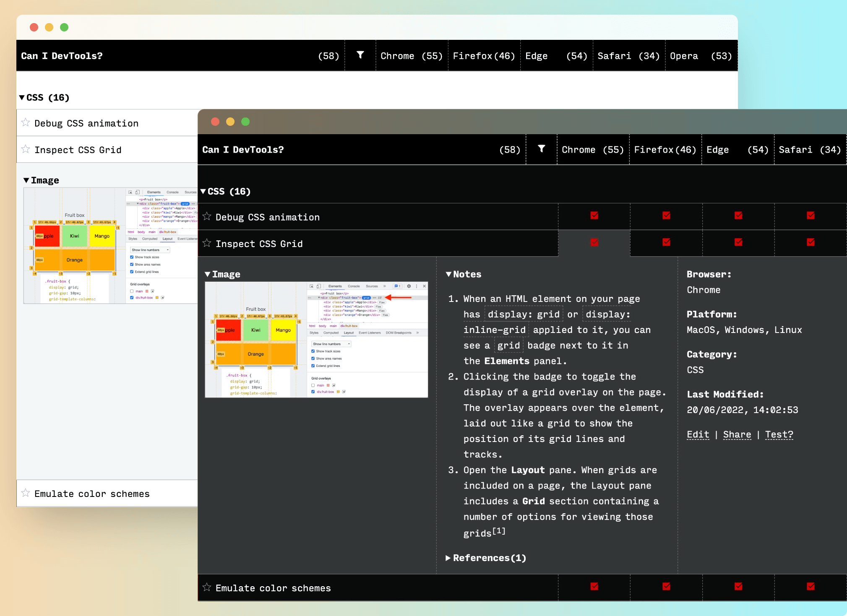Select Firefox (46) column header in dark window
The image size is (847, 616).
tap(665, 150)
